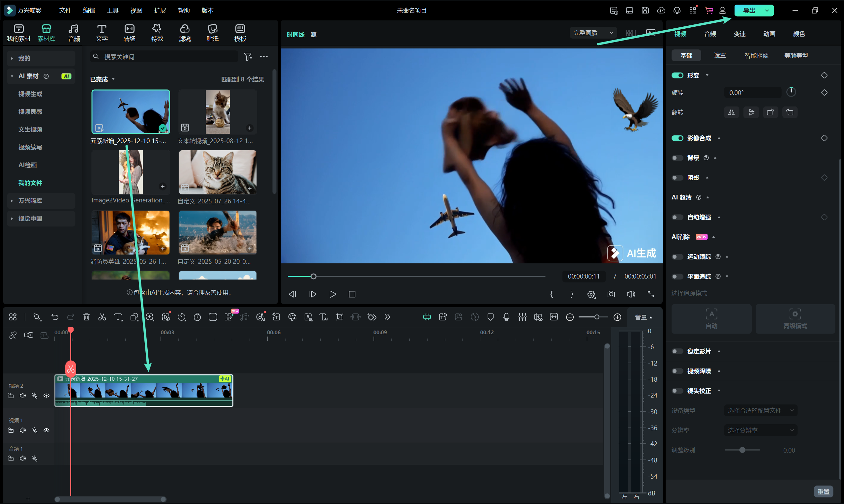Click the horizontal flip icon
Viewport: 844px width, 504px height.
pos(731,112)
